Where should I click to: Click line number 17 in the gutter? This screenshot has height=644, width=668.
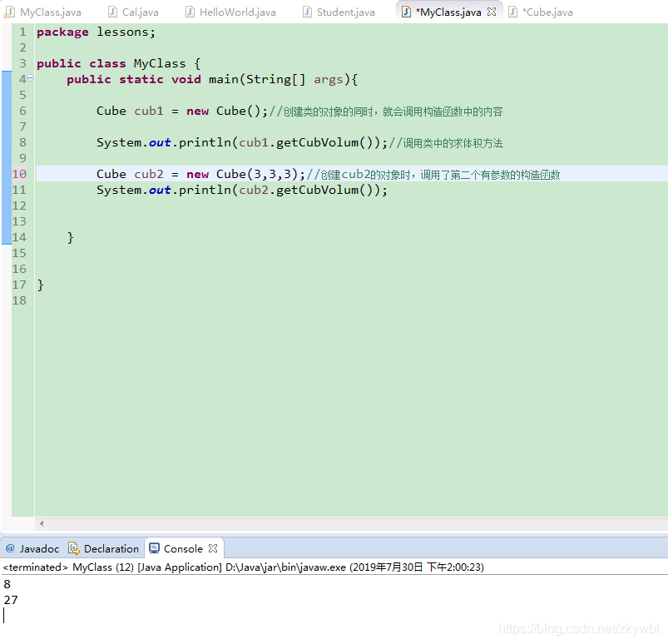tap(19, 285)
